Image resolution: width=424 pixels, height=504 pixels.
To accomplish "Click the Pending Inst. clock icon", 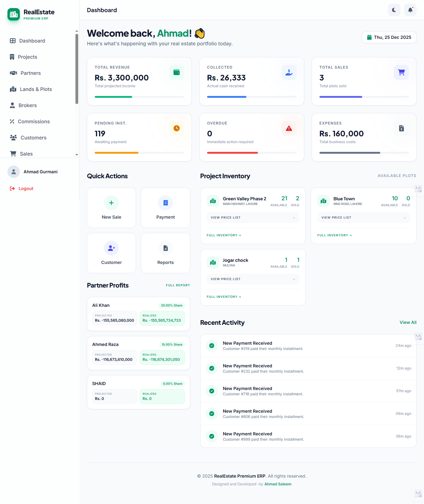I will pyautogui.click(x=177, y=128).
